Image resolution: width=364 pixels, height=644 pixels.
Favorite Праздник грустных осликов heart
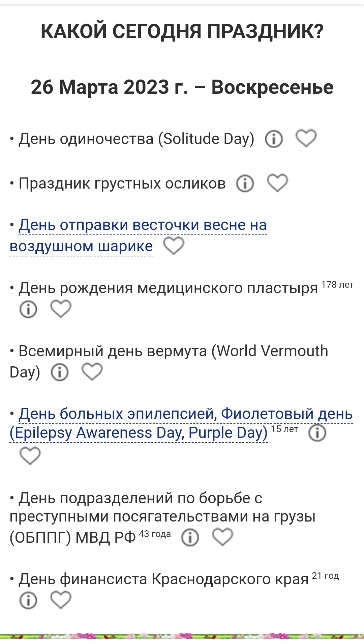click(x=277, y=183)
